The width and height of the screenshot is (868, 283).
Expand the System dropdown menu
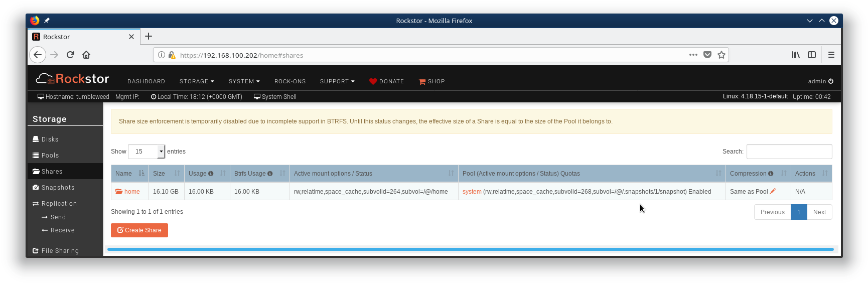(244, 81)
